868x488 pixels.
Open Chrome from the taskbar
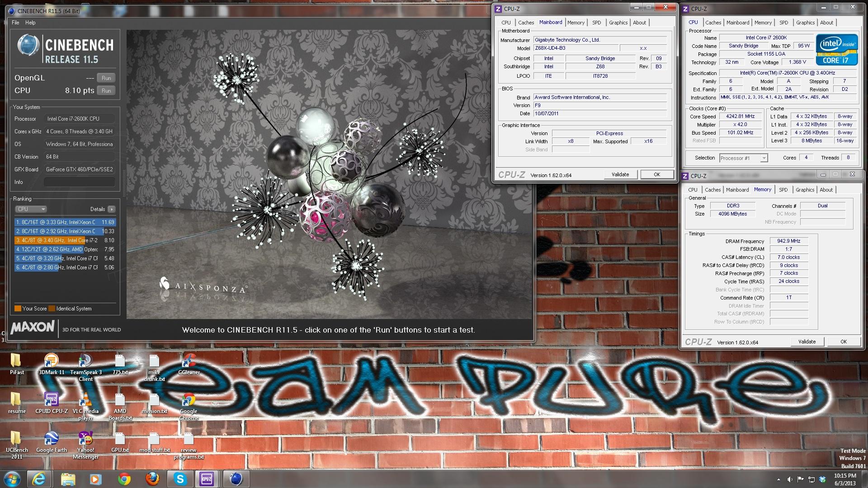click(124, 479)
